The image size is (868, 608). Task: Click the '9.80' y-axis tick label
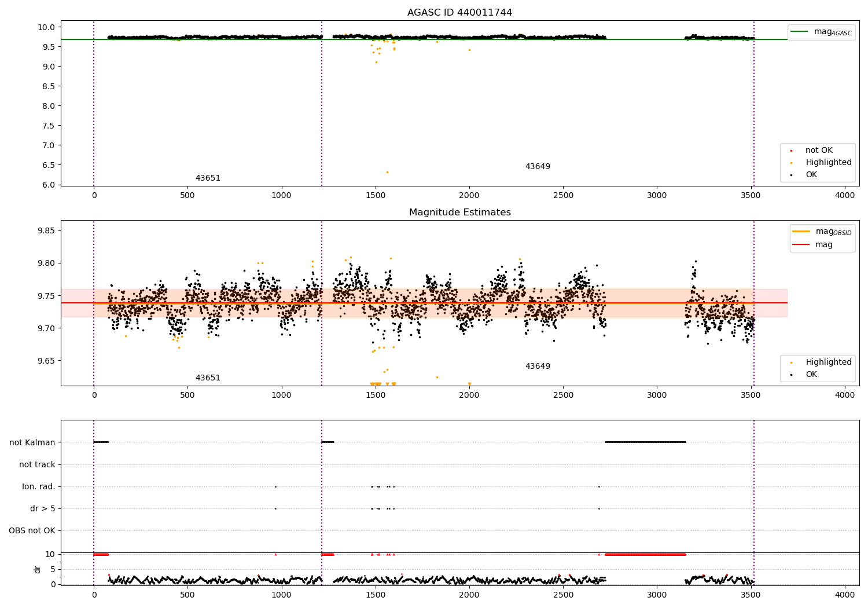click(46, 263)
